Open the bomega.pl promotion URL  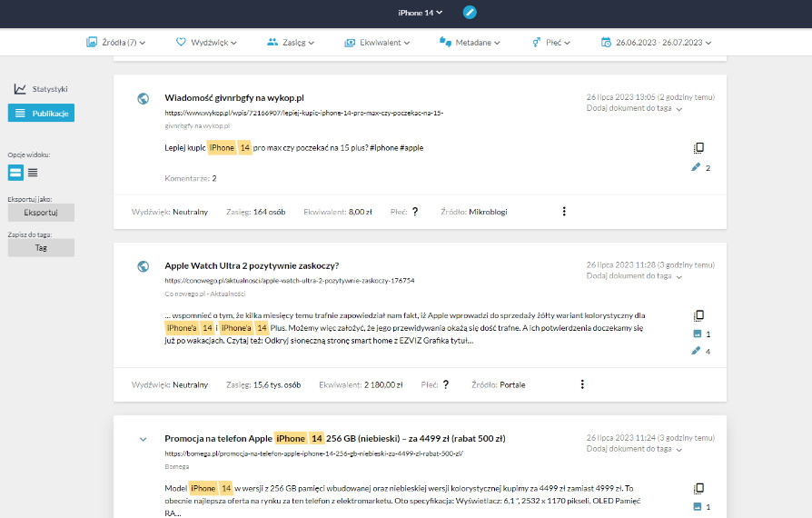pyautogui.click(x=314, y=453)
